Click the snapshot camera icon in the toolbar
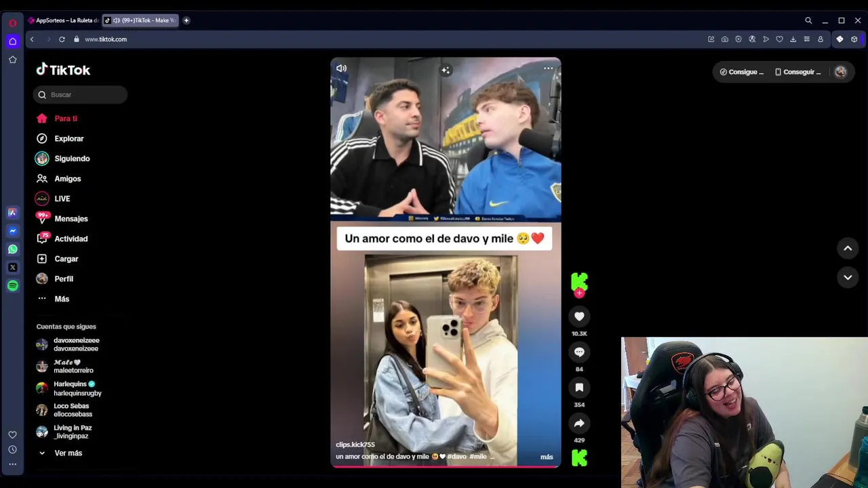The height and width of the screenshot is (488, 868). click(725, 39)
